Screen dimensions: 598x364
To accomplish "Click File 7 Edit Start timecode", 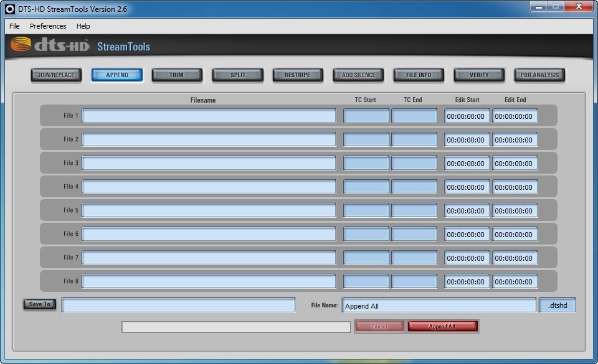I will click(467, 258).
